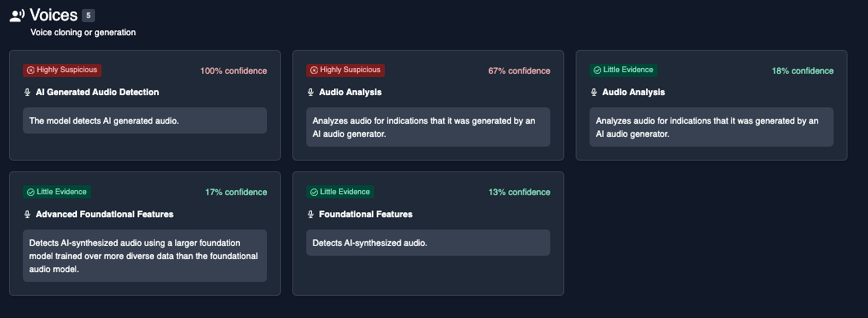This screenshot has height=318, width=868.
Task: Open the AI Generated Audio Detection title
Action: point(97,92)
